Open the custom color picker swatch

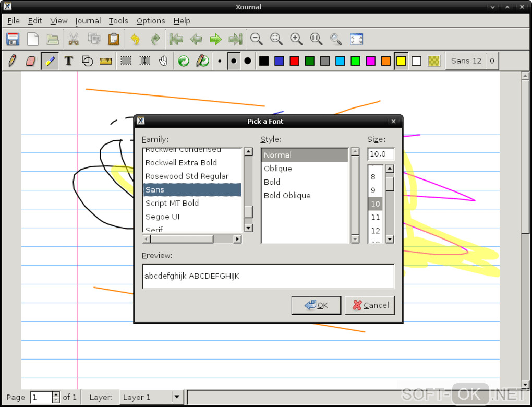[433, 61]
